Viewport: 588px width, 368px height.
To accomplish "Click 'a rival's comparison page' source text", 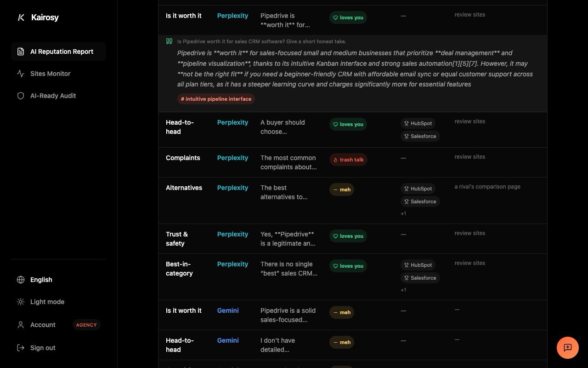I will (x=487, y=187).
